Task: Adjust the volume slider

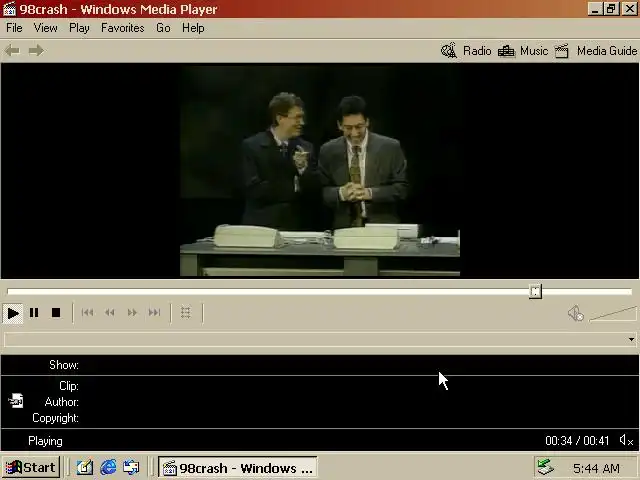Action: [613, 314]
